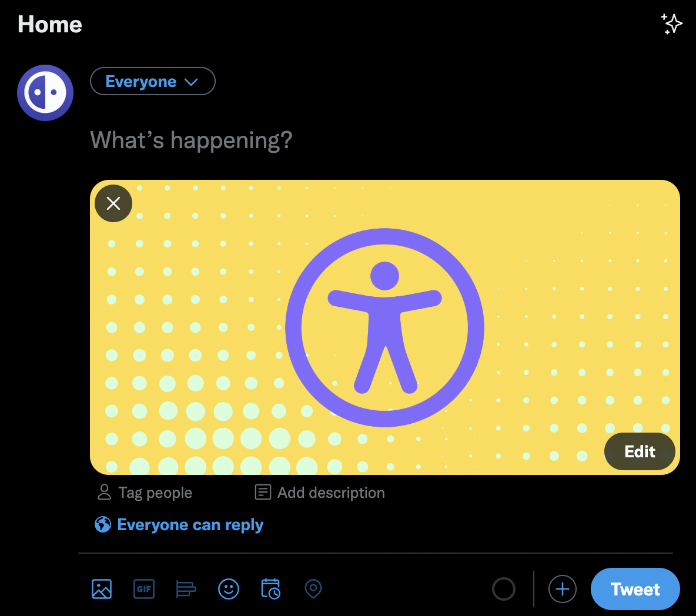
Task: Schedule the tweet
Action: point(271,589)
